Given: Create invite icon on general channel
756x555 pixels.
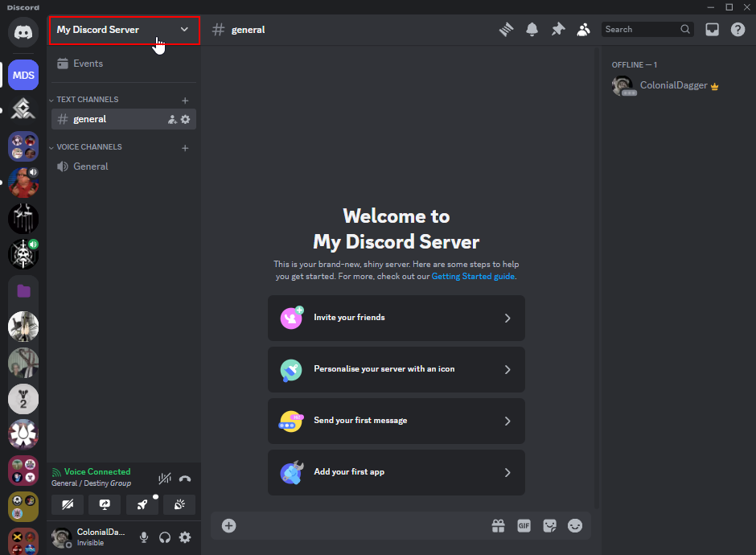Looking at the screenshot, I should click(x=172, y=119).
